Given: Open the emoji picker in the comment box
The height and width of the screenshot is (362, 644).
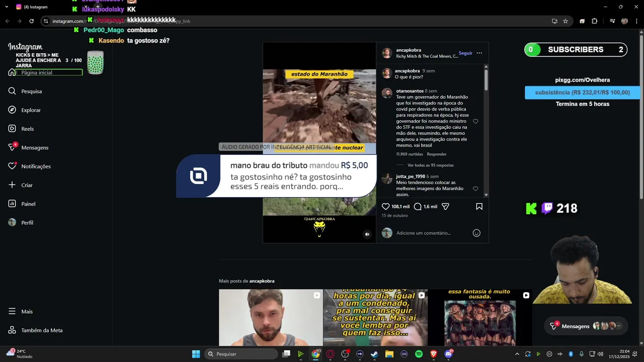Looking at the screenshot, I should coord(476,233).
